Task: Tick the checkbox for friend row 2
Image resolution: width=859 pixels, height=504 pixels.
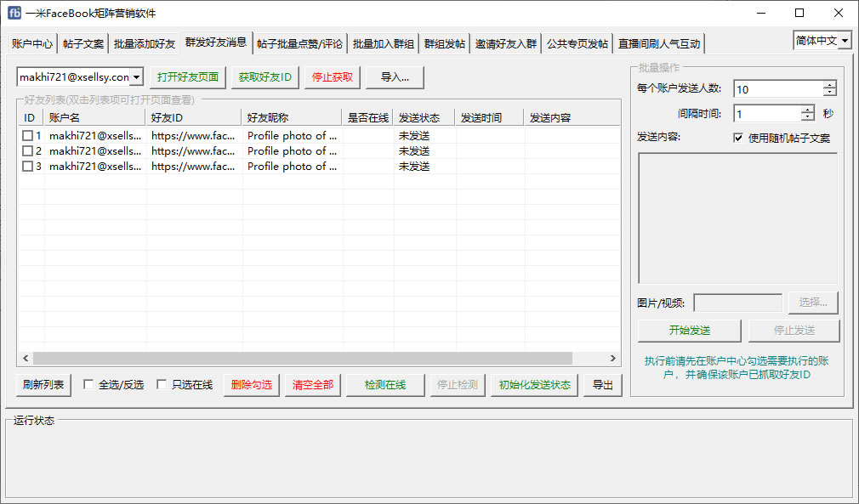Action: pos(27,150)
